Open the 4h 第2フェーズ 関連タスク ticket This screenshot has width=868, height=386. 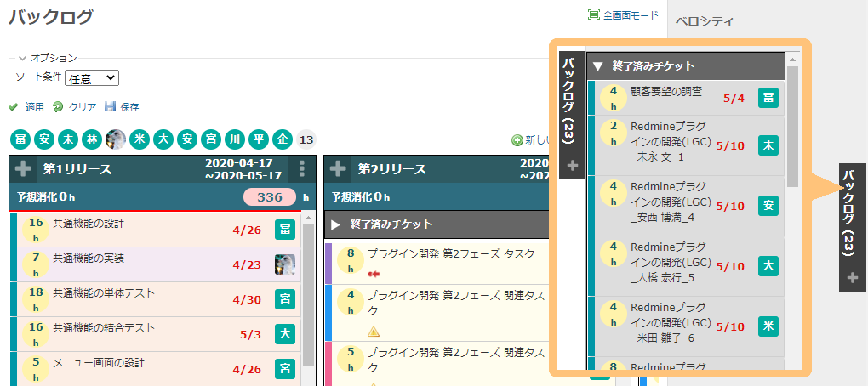pos(456,303)
